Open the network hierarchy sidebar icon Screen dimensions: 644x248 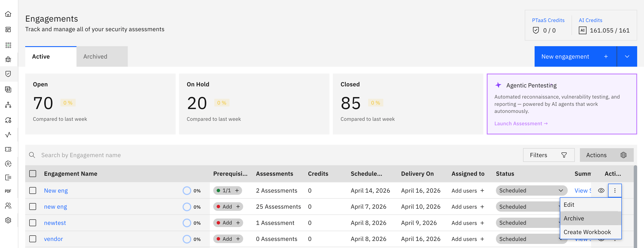[x=8, y=105]
